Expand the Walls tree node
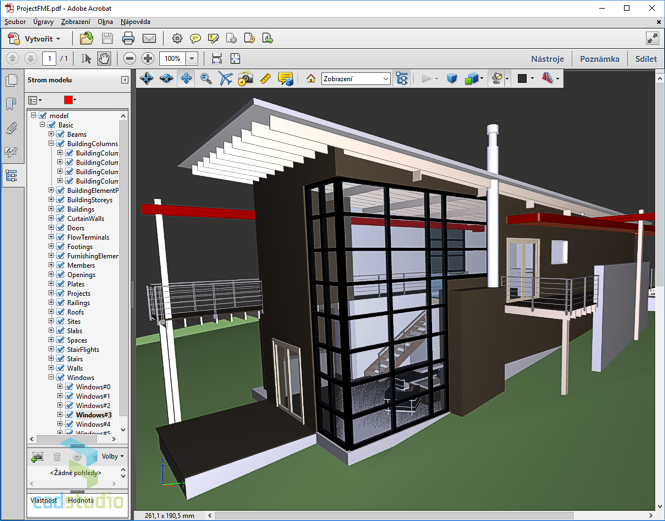Image resolution: width=665 pixels, height=521 pixels. pos(51,368)
